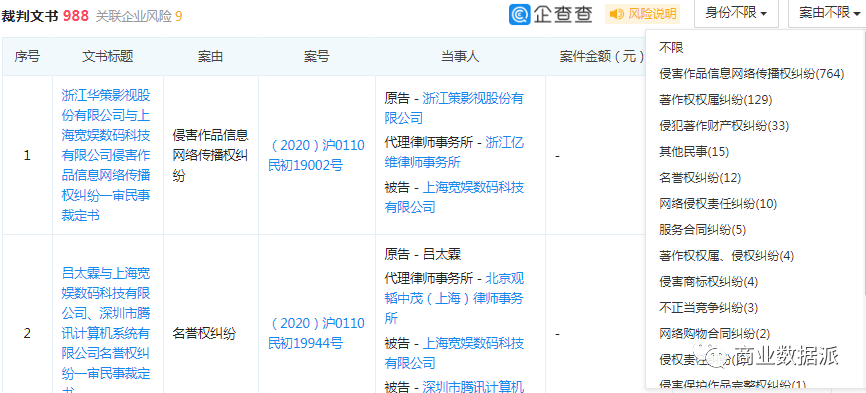Open row 2 defendant 上海宽娱数码科技有限公司

(454, 353)
